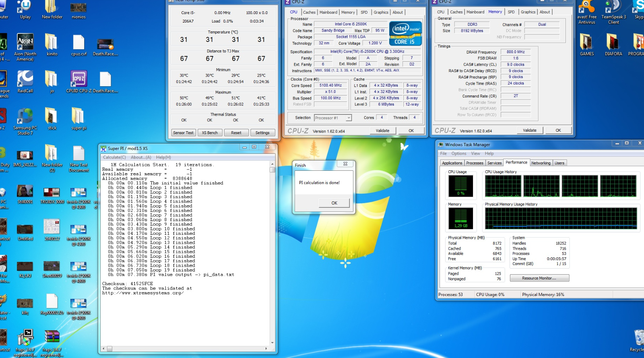Click DRAM Frequency value in CPU-Z Memory window

[x=516, y=52]
